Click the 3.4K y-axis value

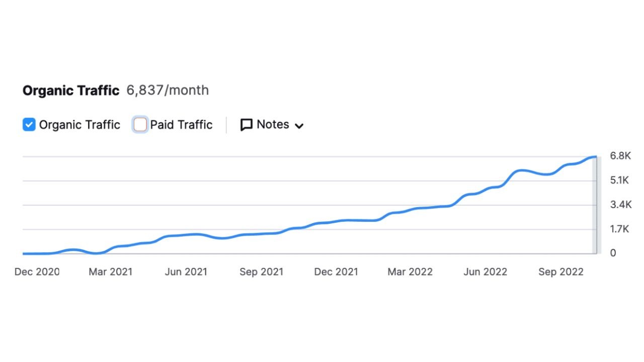(620, 205)
